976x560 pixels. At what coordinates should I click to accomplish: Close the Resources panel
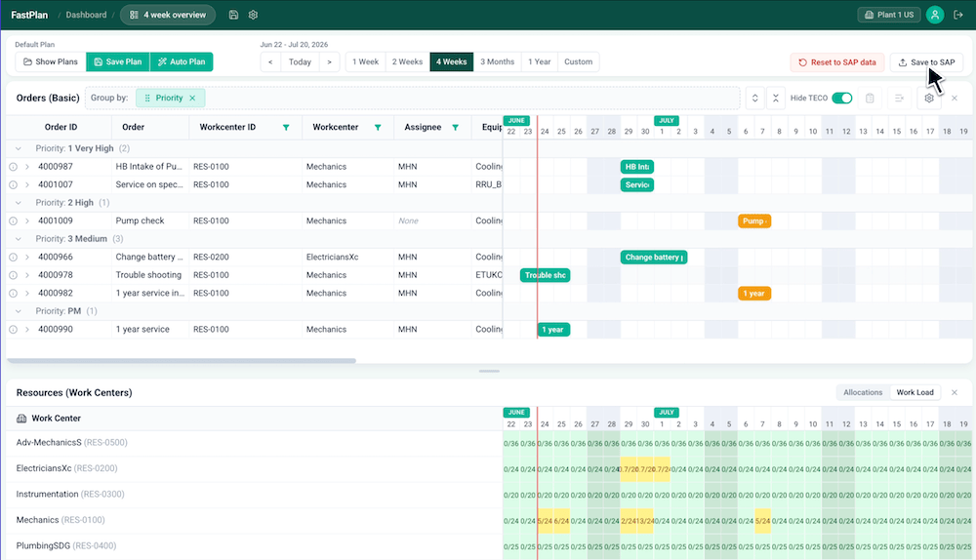pyautogui.click(x=955, y=392)
